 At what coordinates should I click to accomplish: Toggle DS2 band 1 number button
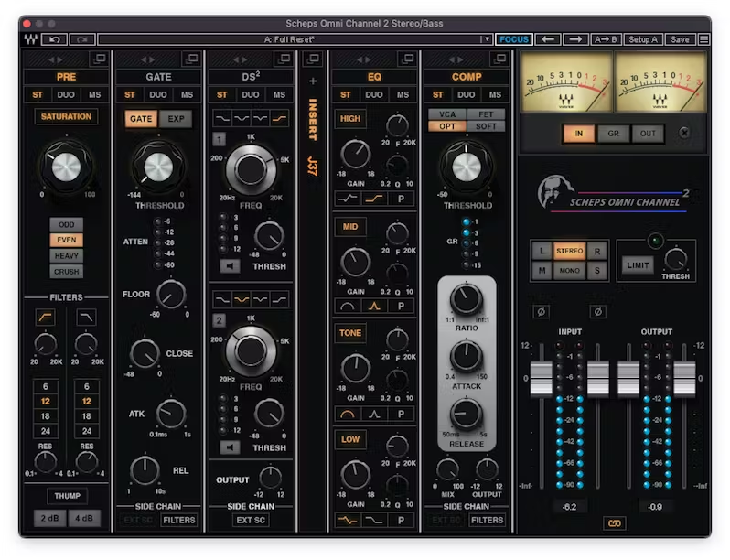click(219, 139)
